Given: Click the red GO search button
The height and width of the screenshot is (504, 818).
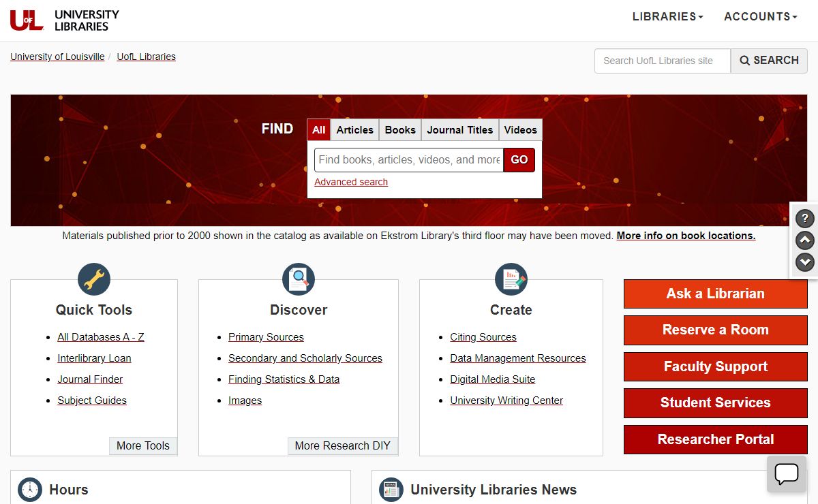Looking at the screenshot, I should 519,160.
